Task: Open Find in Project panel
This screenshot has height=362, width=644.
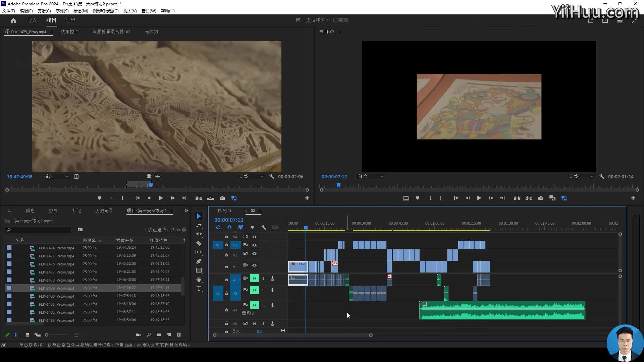Action: tap(149, 335)
